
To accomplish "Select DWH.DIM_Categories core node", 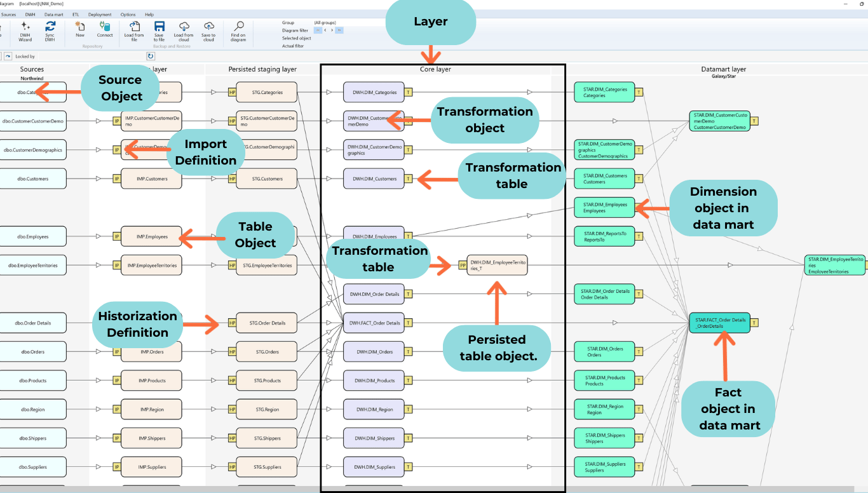I will tap(374, 92).
